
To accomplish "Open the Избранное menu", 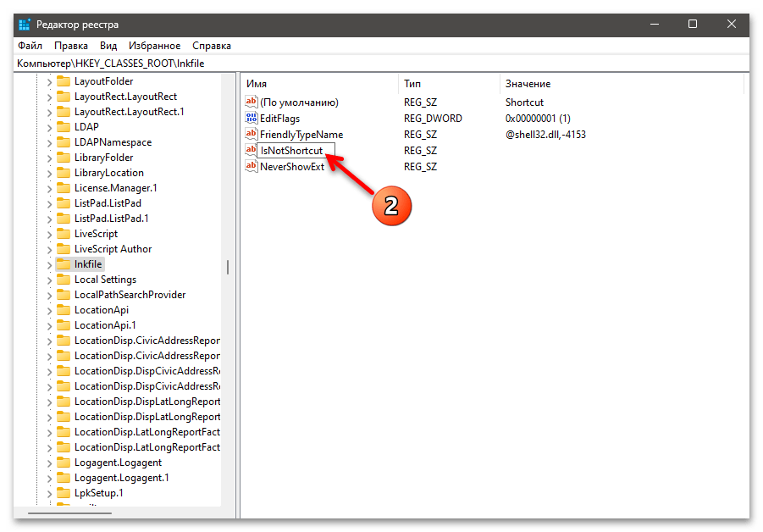I will (x=154, y=46).
